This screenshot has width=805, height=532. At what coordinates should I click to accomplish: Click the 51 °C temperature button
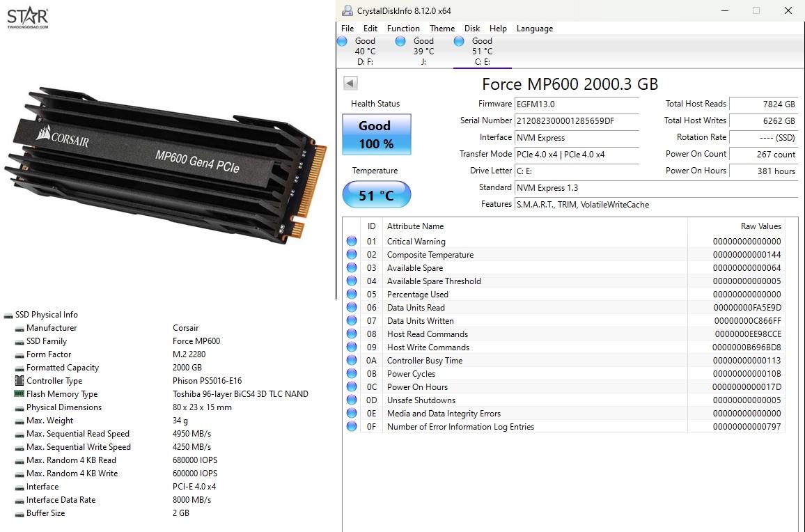(x=376, y=194)
